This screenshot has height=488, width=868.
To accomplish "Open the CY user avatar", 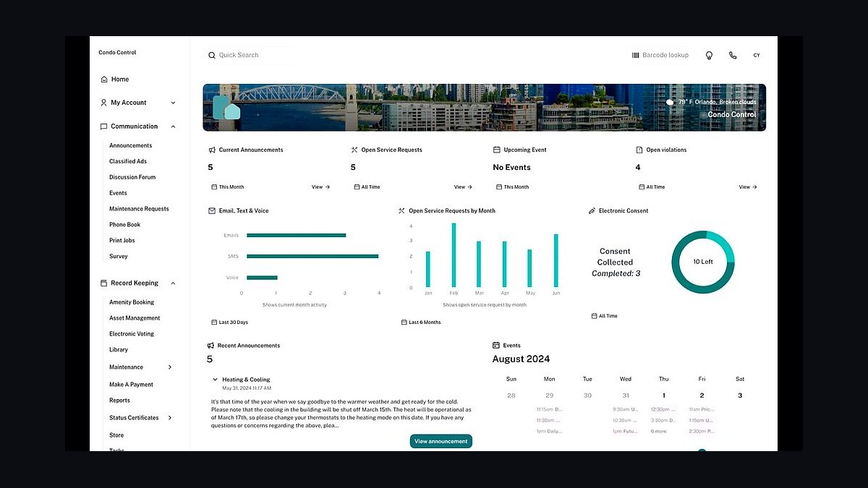I will click(x=757, y=55).
